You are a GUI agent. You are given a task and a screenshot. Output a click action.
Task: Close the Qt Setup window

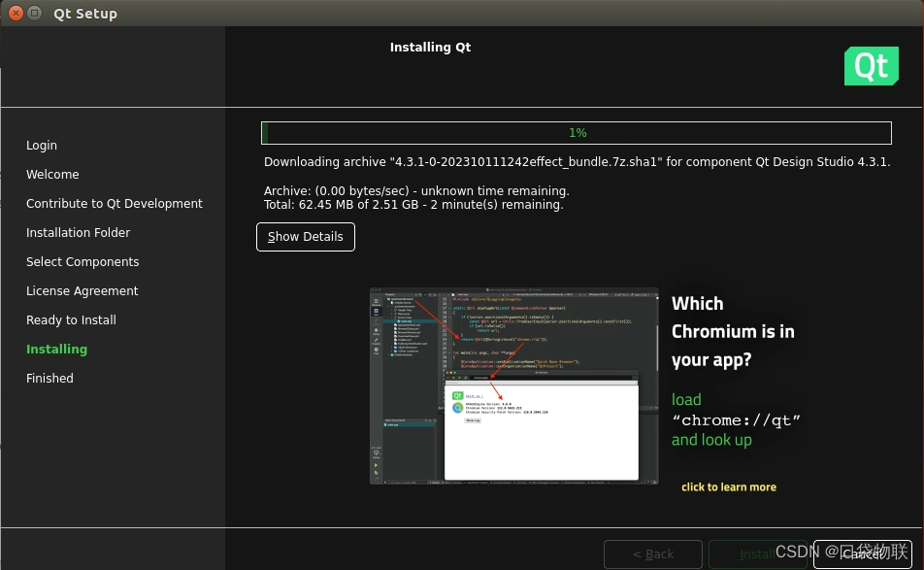(16, 13)
